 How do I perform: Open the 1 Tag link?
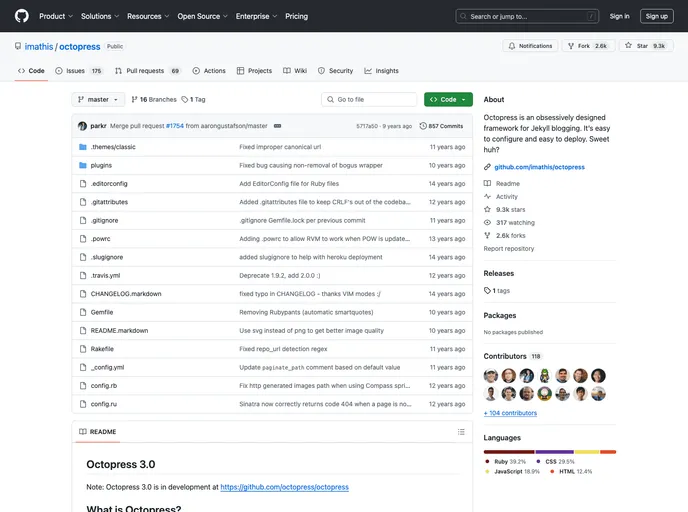pos(194,100)
